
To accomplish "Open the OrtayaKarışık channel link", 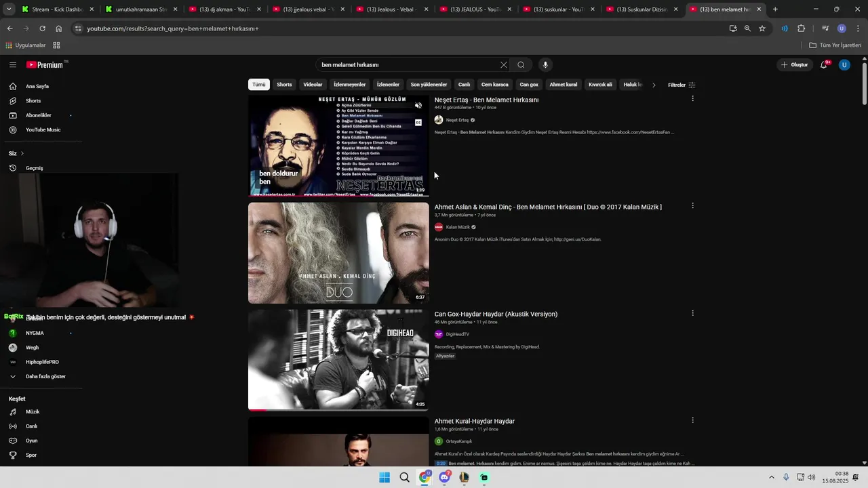I will coord(459,441).
